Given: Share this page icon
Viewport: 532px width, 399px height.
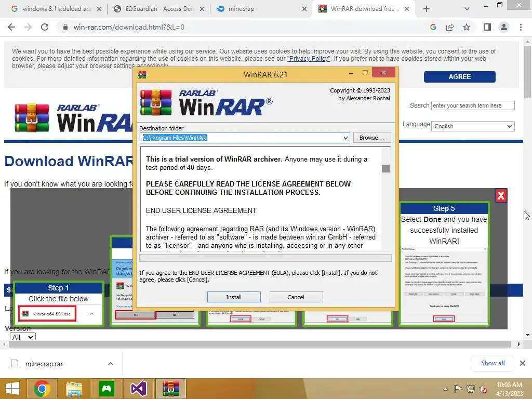Looking at the screenshot, I should coord(450,27).
